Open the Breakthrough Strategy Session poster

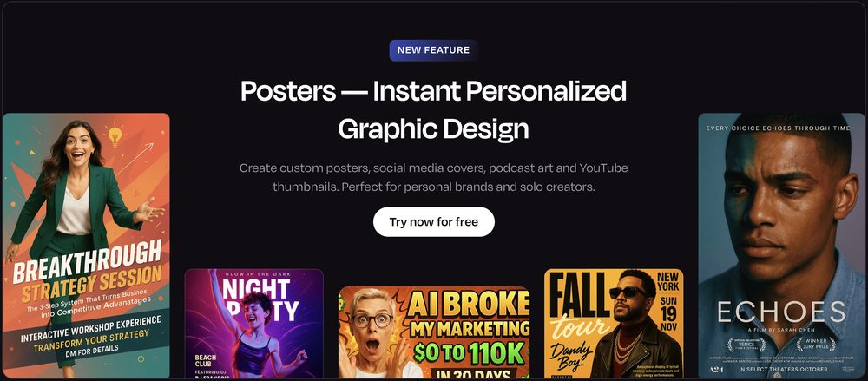pyautogui.click(x=86, y=246)
